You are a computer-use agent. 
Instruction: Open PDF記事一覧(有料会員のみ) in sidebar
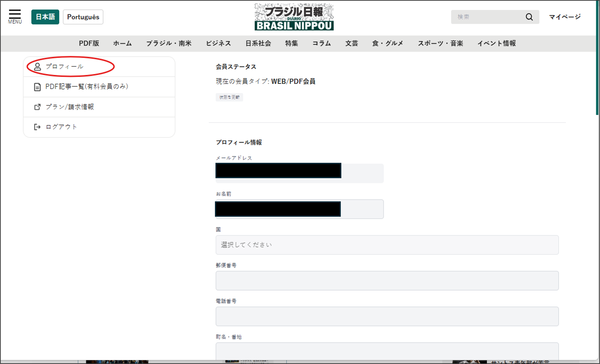(x=99, y=87)
